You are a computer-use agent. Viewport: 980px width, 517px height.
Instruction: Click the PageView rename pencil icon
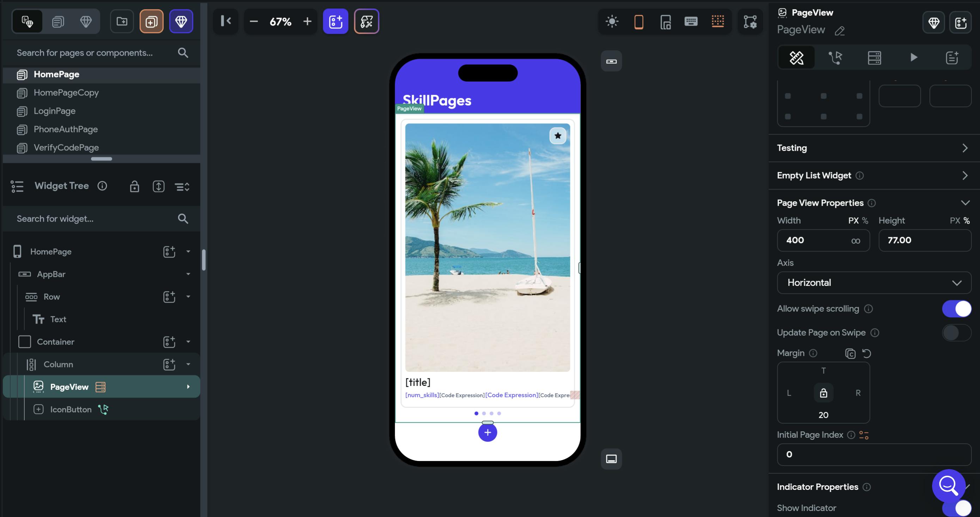(840, 31)
